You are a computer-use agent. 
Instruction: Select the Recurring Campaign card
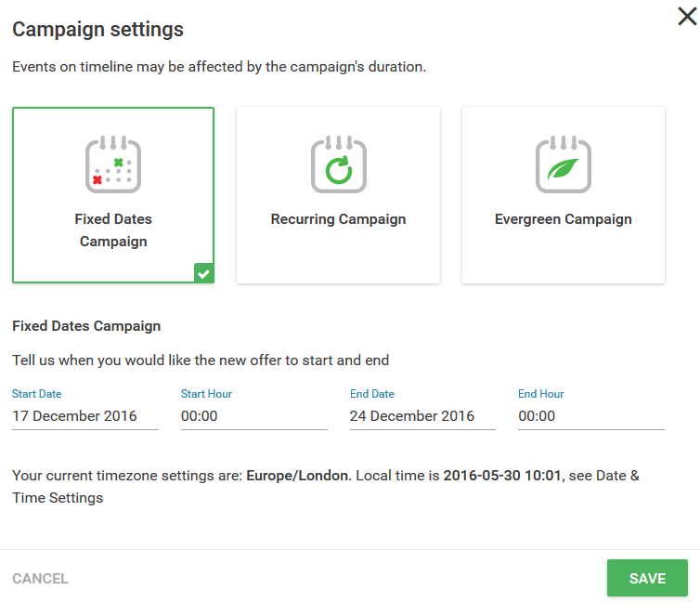pyautogui.click(x=338, y=195)
